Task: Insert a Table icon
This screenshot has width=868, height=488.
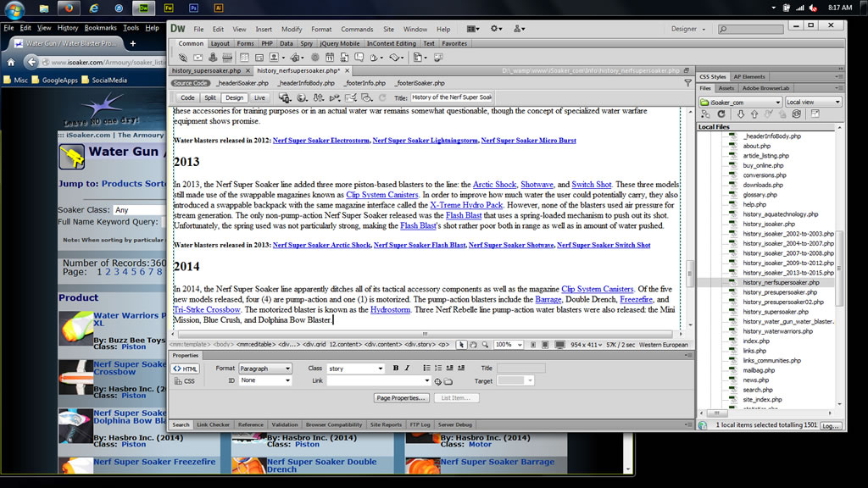Action: (x=244, y=58)
